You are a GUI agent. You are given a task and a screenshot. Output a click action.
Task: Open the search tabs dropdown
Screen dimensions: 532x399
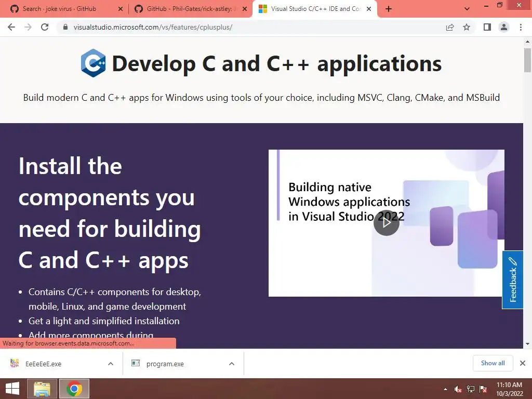click(467, 9)
